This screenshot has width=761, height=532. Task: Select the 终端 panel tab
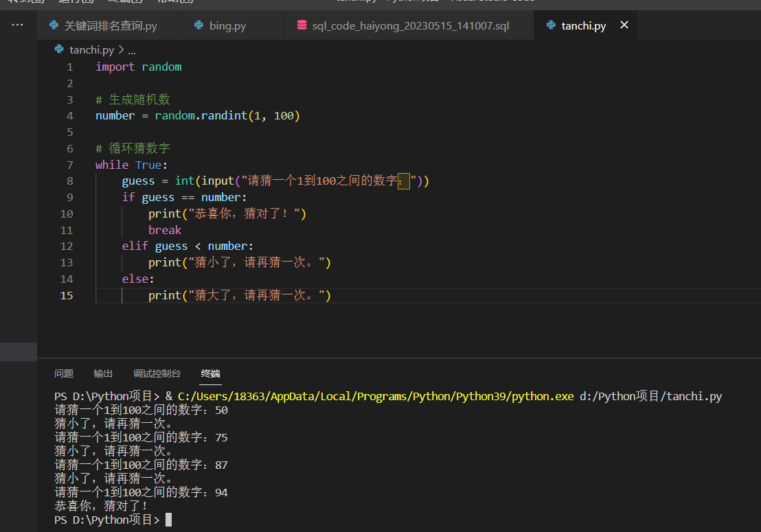[x=210, y=373]
